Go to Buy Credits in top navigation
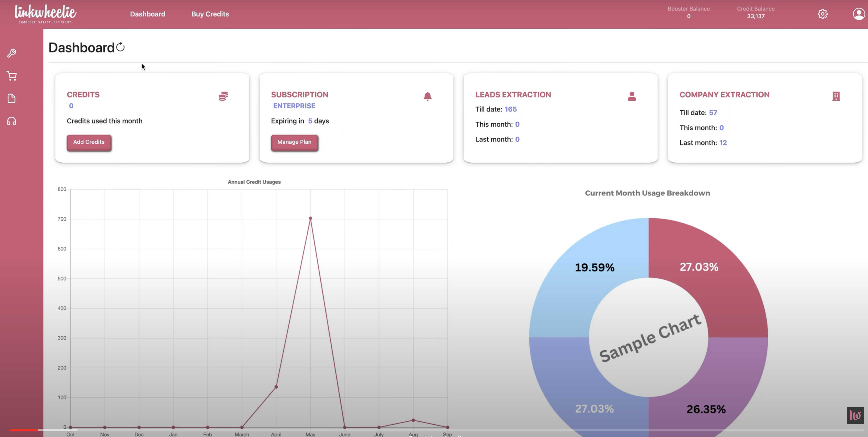Screen dimensions: 868x437 pos(210,14)
